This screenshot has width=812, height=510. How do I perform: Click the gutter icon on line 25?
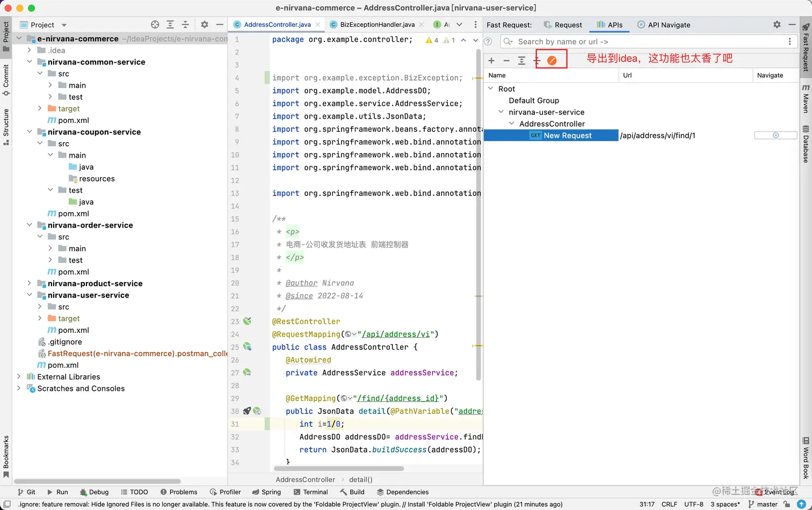point(248,347)
